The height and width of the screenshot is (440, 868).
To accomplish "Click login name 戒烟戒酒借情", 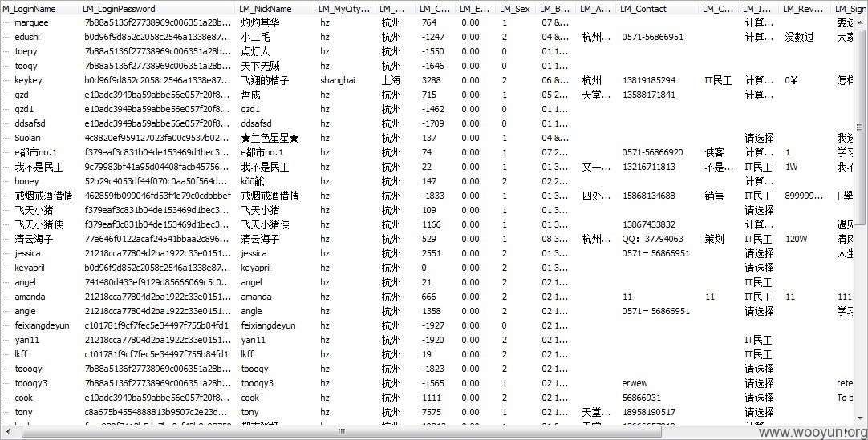I will click(44, 196).
